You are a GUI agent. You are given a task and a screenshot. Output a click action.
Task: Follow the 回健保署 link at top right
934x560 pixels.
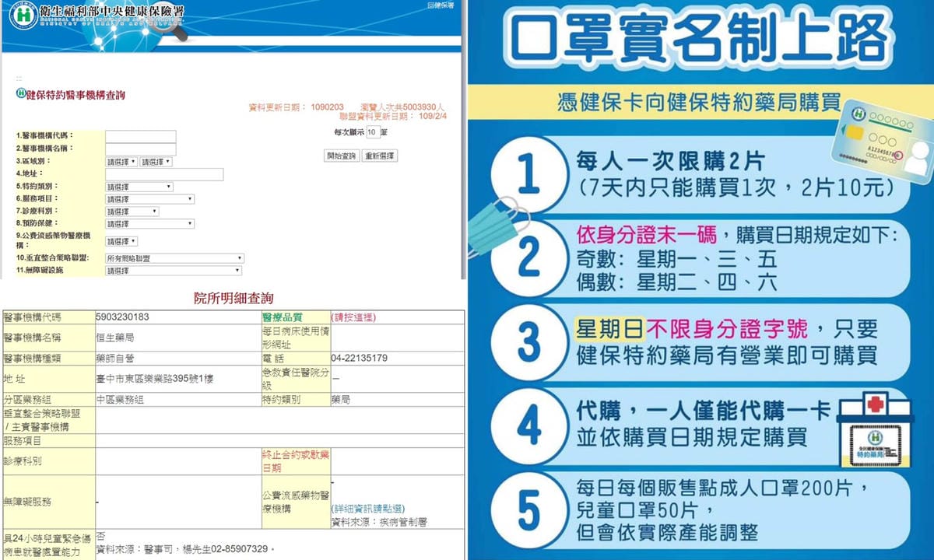point(441,5)
